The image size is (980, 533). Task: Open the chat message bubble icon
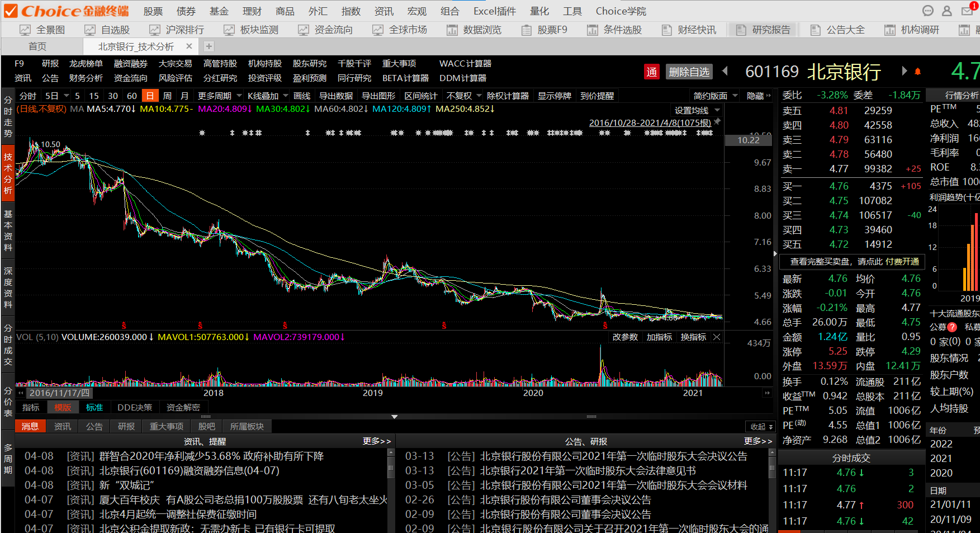[x=928, y=11]
